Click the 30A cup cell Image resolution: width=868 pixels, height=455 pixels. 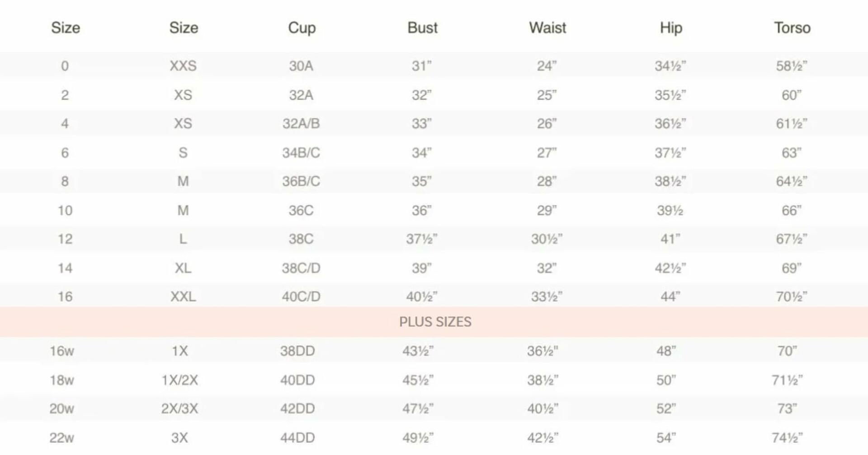click(301, 66)
